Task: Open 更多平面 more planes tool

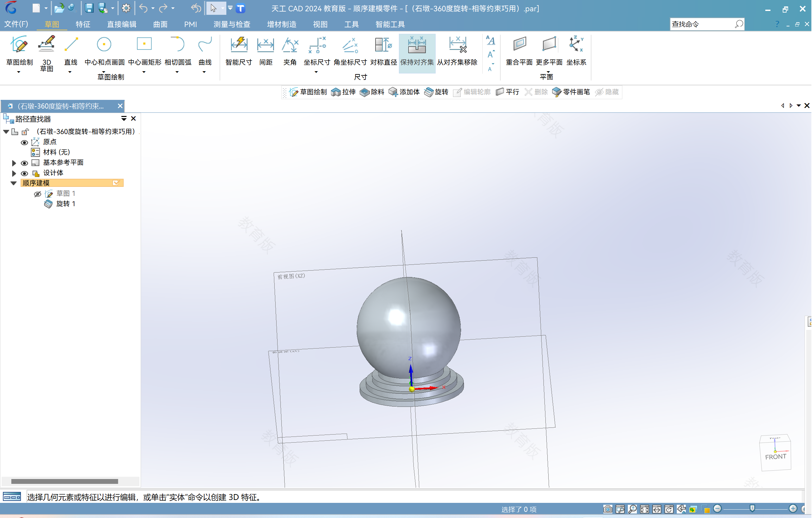Action: pos(549,51)
